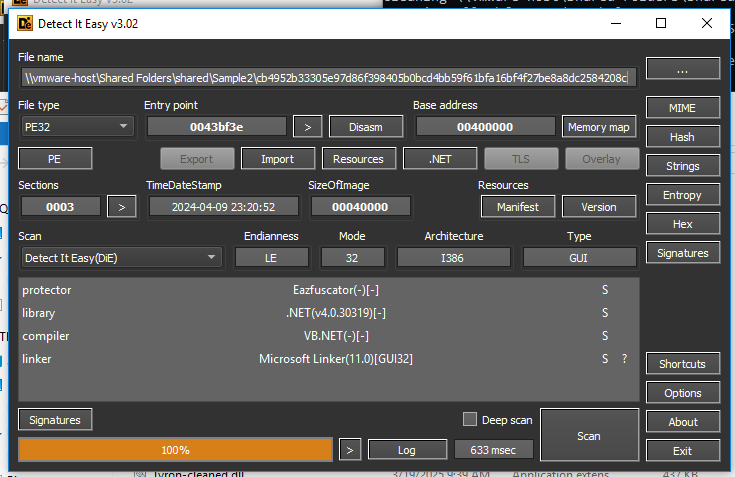Click the arrow button beside the progress bar

coord(350,450)
